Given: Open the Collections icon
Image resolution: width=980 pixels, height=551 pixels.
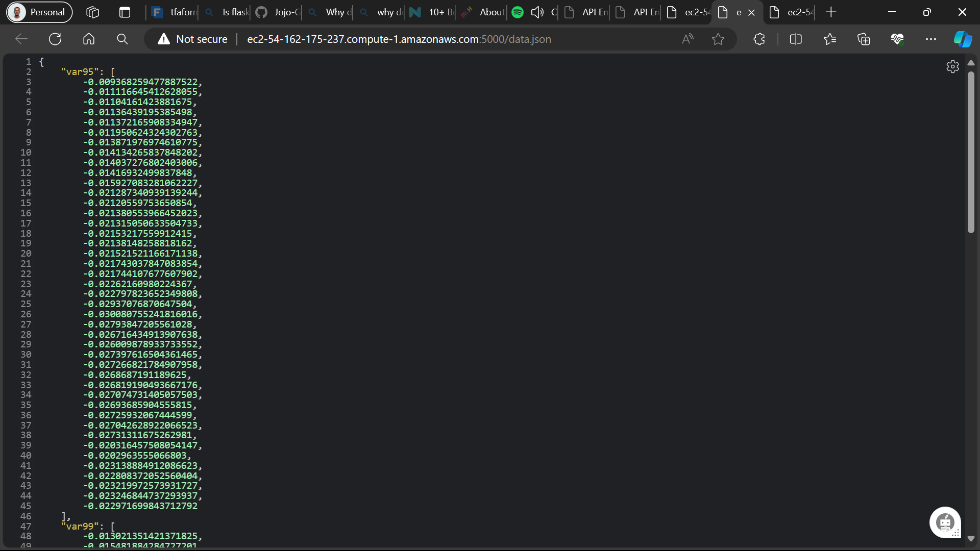Looking at the screenshot, I should pos(864,39).
